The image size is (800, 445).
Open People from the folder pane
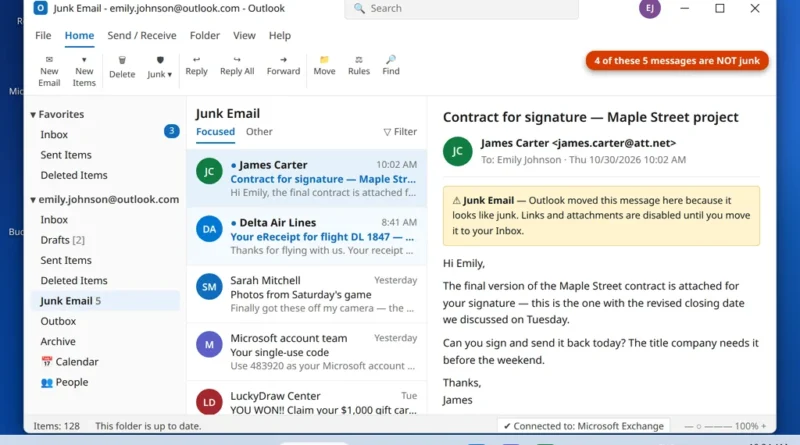(105, 382)
